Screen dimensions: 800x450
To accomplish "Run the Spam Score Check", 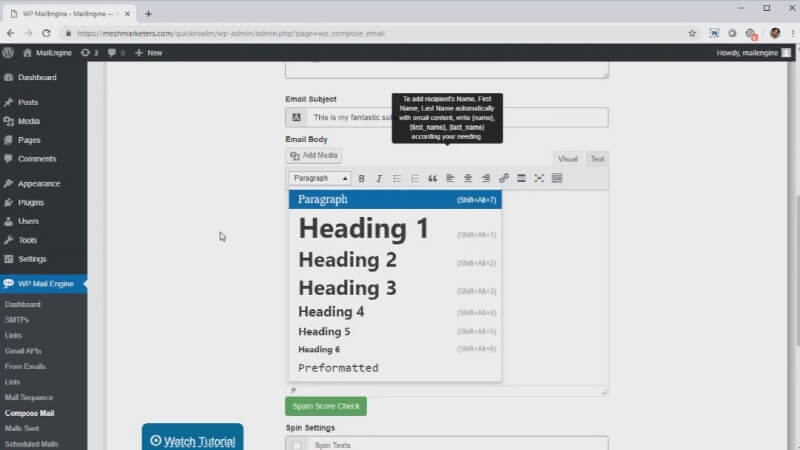I will (x=326, y=406).
